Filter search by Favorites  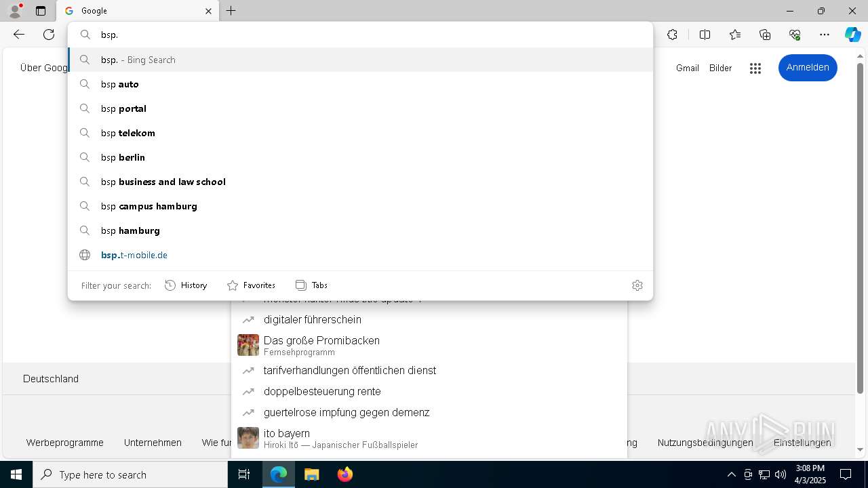click(x=251, y=285)
